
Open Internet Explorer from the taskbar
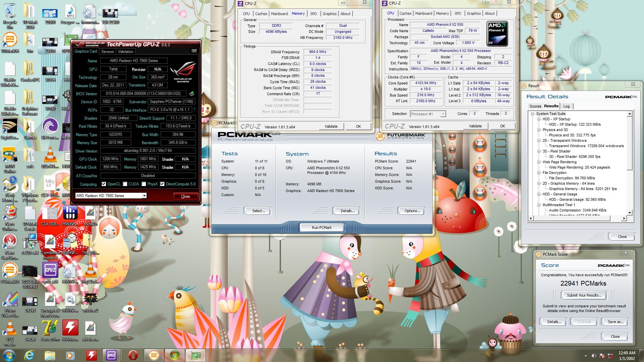tap(29, 355)
